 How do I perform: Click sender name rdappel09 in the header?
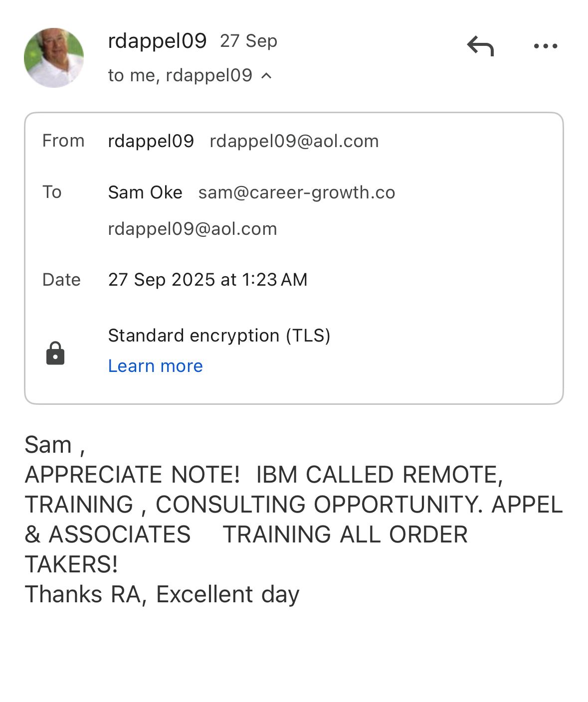coord(157,41)
